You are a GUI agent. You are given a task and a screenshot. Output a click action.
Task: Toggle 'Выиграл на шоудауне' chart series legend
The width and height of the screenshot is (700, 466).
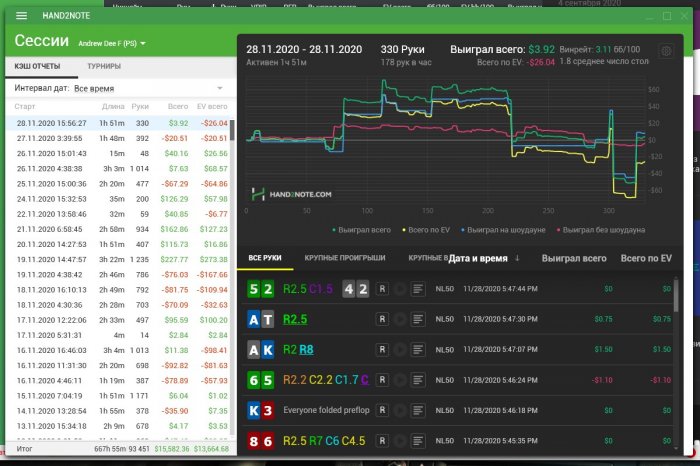503,230
